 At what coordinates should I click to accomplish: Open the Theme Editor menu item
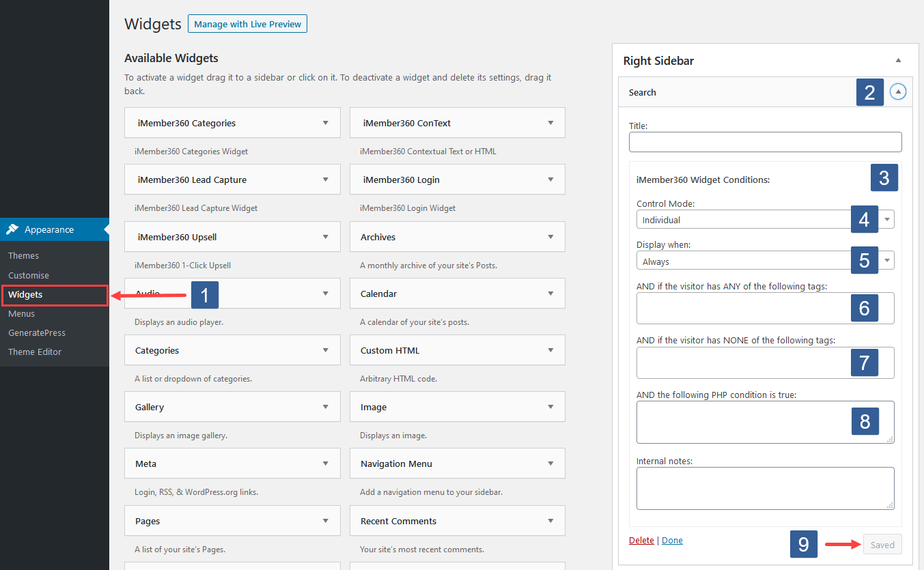34,352
